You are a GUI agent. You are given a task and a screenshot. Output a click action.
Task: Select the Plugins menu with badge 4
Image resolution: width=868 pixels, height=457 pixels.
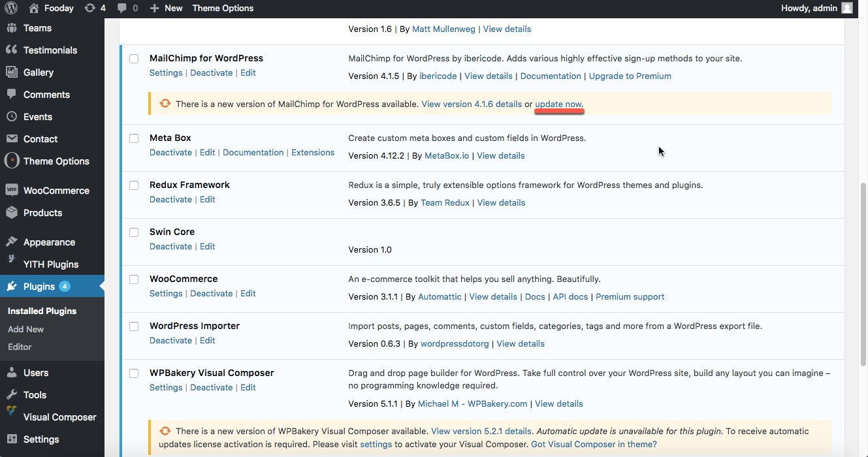(52, 287)
